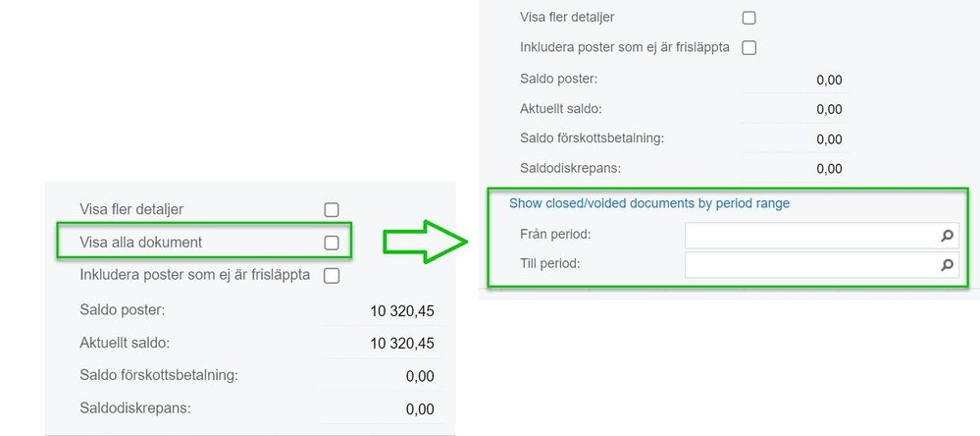
Task: Click the Visa alla dokument label
Action: click(x=141, y=243)
